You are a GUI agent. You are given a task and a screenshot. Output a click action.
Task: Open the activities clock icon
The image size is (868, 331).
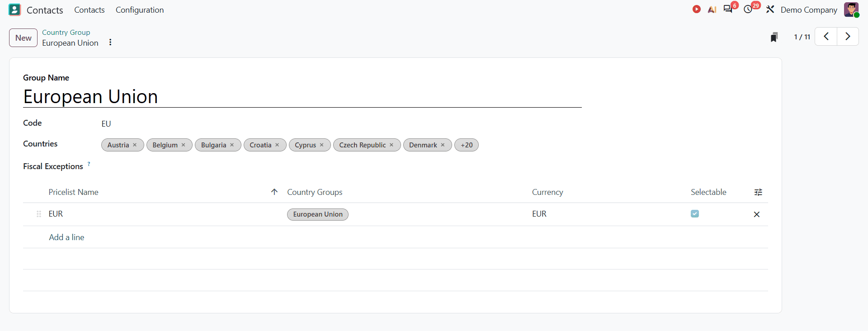tap(748, 9)
